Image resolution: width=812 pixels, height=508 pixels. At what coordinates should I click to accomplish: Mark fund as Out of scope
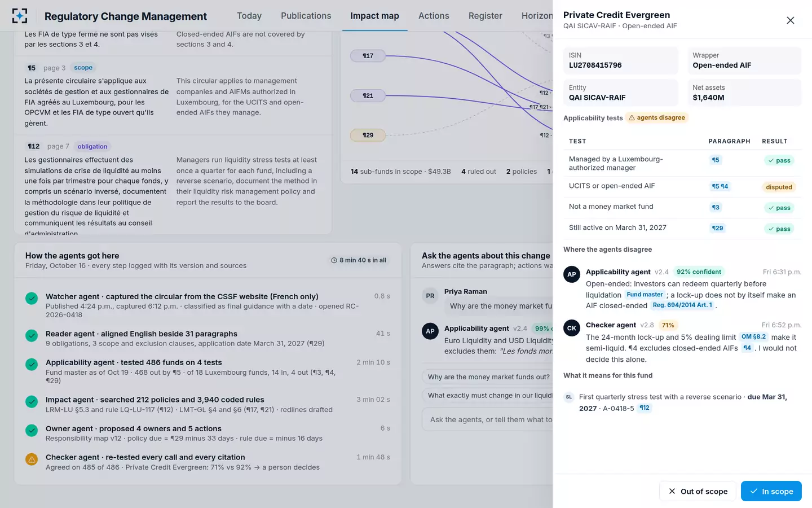[x=698, y=491]
